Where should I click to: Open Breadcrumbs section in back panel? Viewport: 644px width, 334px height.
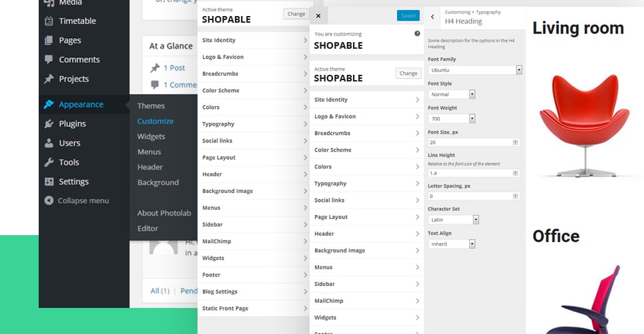pos(254,73)
